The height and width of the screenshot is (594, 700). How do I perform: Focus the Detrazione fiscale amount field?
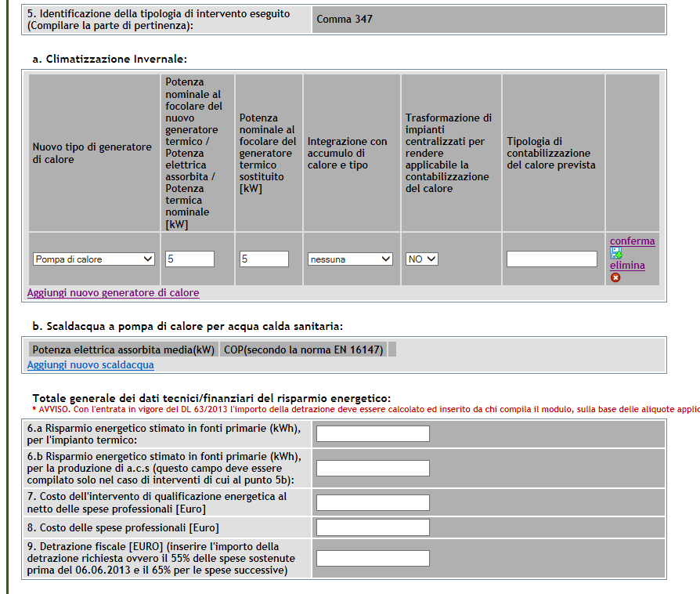[x=373, y=559]
